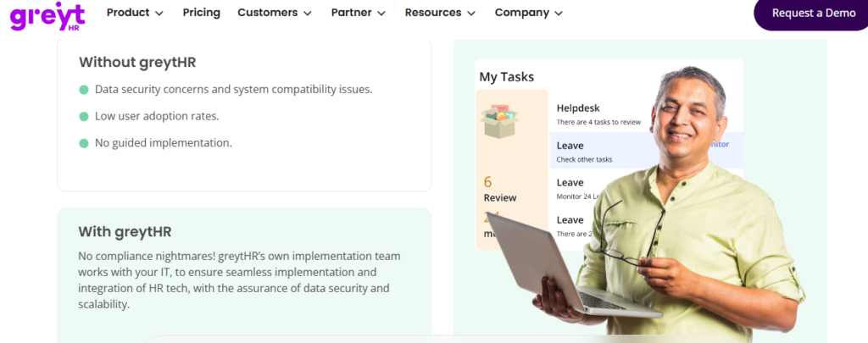This screenshot has height=343, width=868.
Task: Expand the Customers dropdown chevron
Action: 308,14
